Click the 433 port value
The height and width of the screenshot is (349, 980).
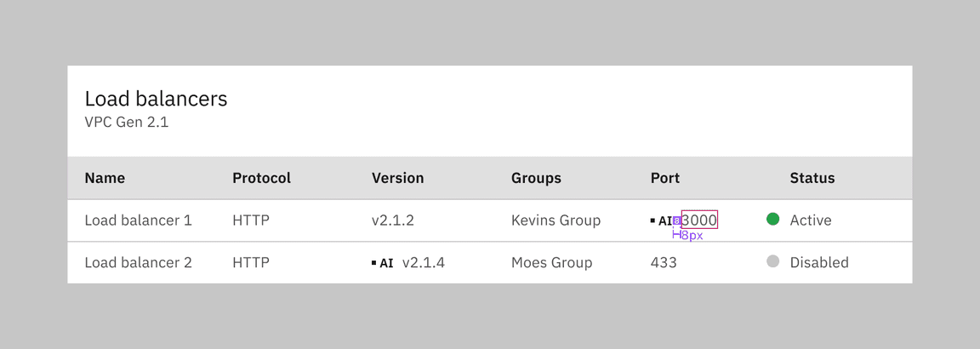coord(664,263)
